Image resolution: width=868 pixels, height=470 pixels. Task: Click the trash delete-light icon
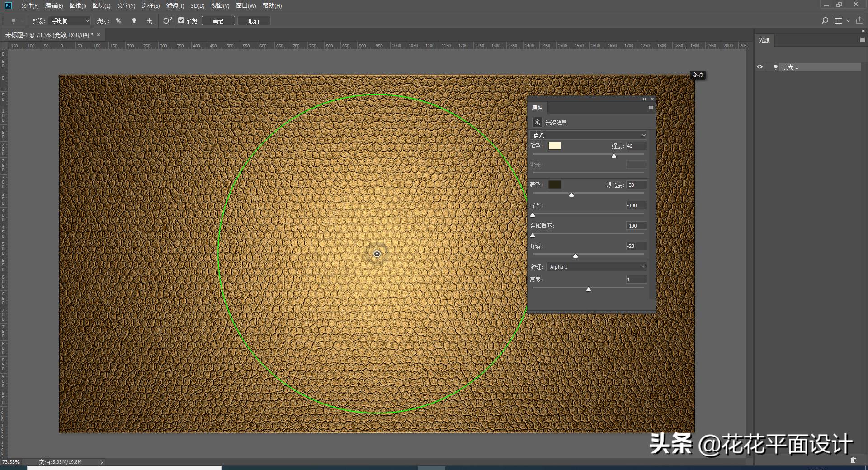click(x=853, y=460)
